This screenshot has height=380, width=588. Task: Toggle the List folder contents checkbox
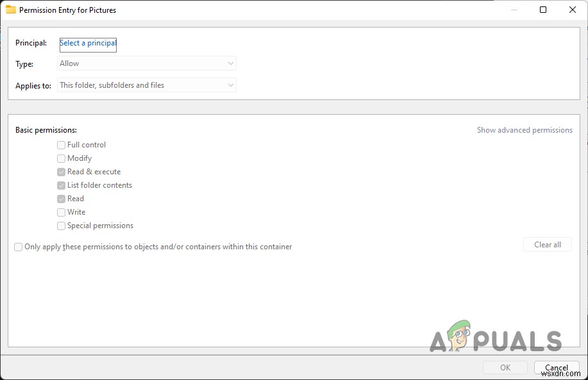tap(61, 185)
